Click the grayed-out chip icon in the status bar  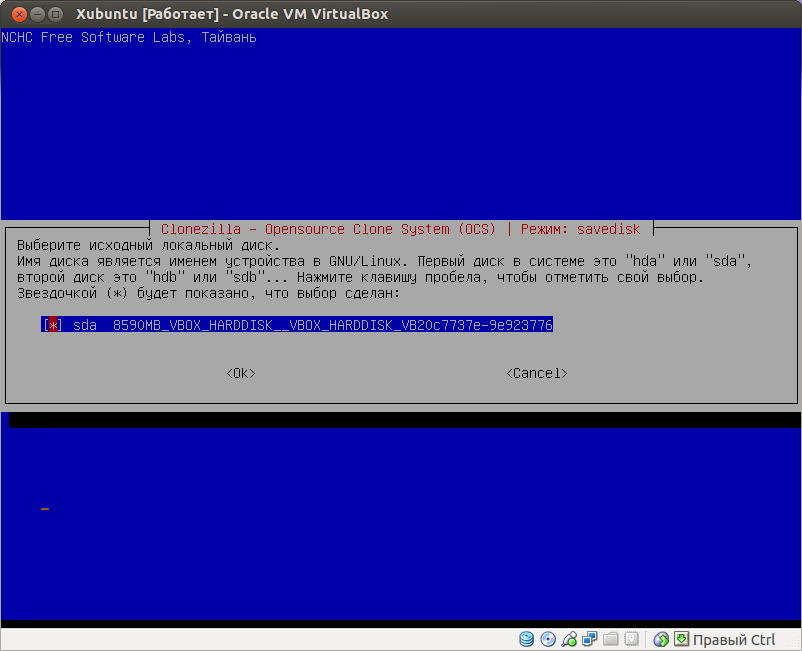(632, 639)
